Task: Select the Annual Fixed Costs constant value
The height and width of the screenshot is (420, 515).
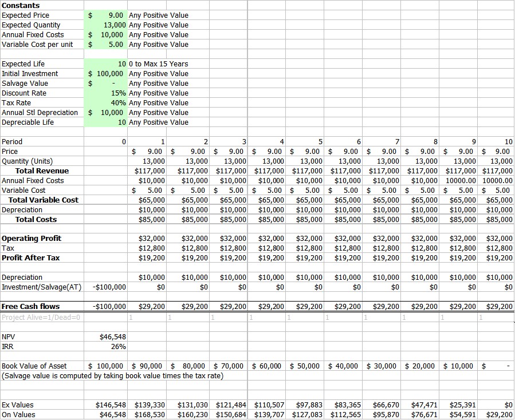Action: pos(105,35)
